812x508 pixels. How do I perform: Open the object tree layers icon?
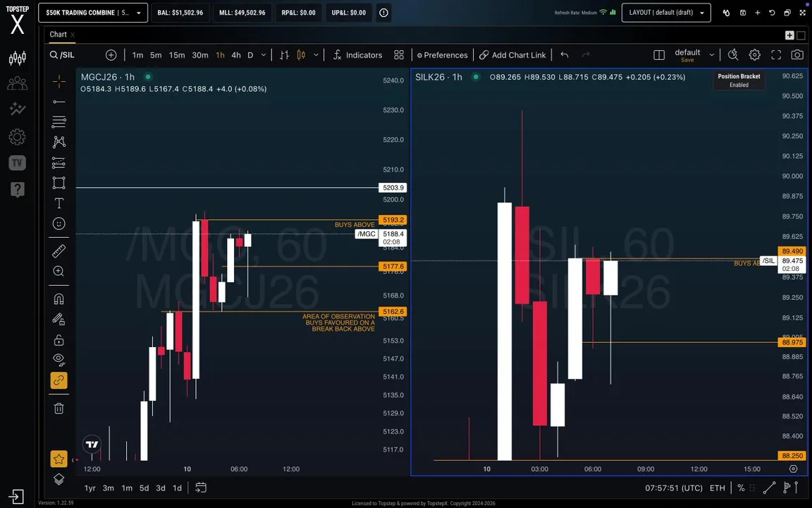tap(59, 479)
